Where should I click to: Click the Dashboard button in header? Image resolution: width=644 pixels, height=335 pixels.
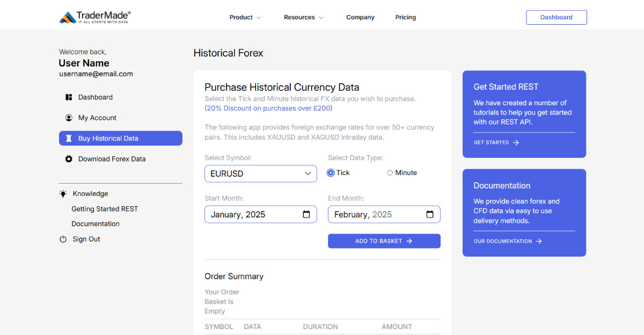557,17
